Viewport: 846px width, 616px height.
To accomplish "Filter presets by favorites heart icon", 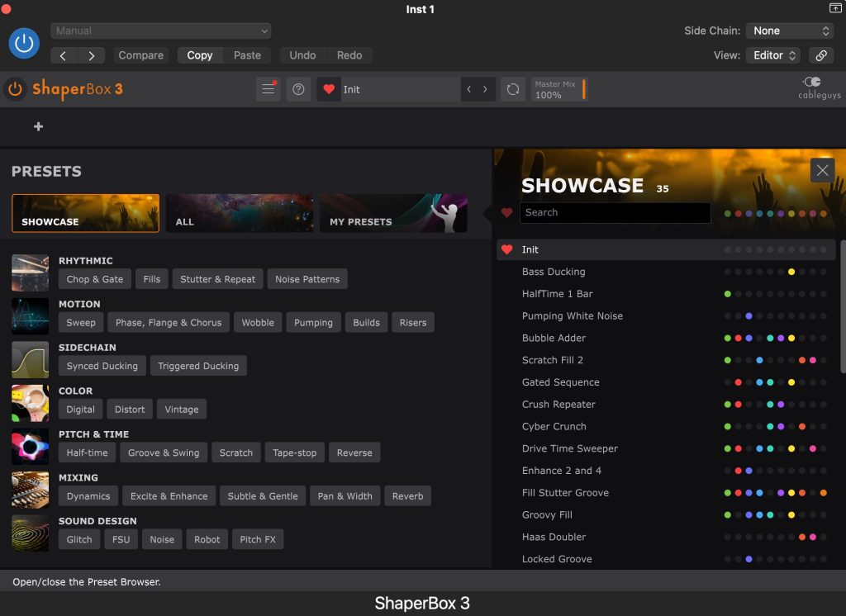I will coord(506,212).
